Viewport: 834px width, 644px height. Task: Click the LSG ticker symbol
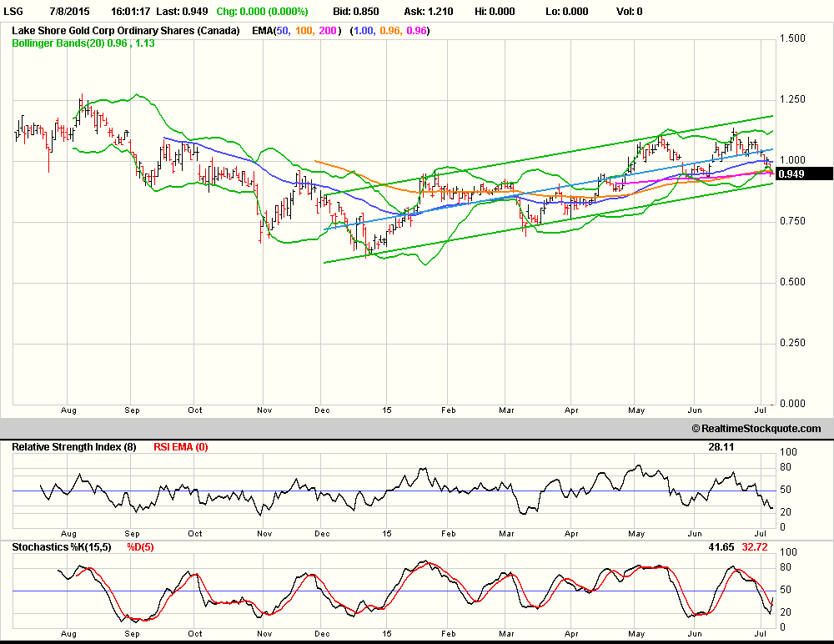(x=18, y=12)
